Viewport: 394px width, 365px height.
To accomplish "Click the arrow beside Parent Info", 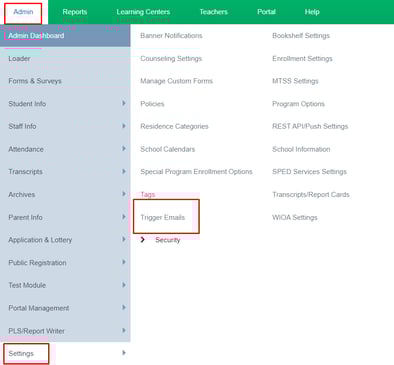I will (x=124, y=217).
